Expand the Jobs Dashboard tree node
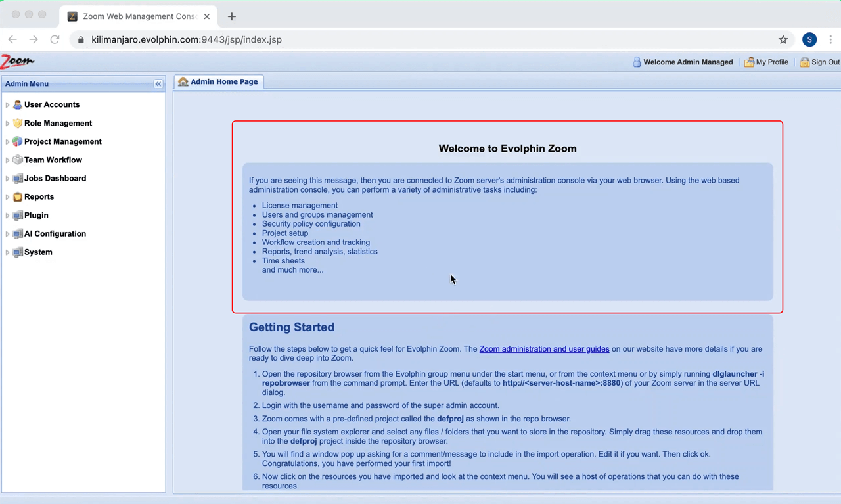The image size is (841, 504). [x=7, y=178]
